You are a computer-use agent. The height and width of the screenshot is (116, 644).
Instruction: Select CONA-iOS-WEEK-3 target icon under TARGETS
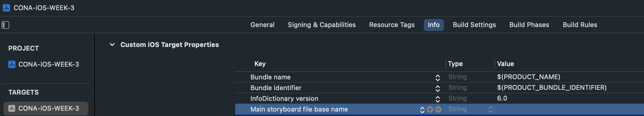12,108
